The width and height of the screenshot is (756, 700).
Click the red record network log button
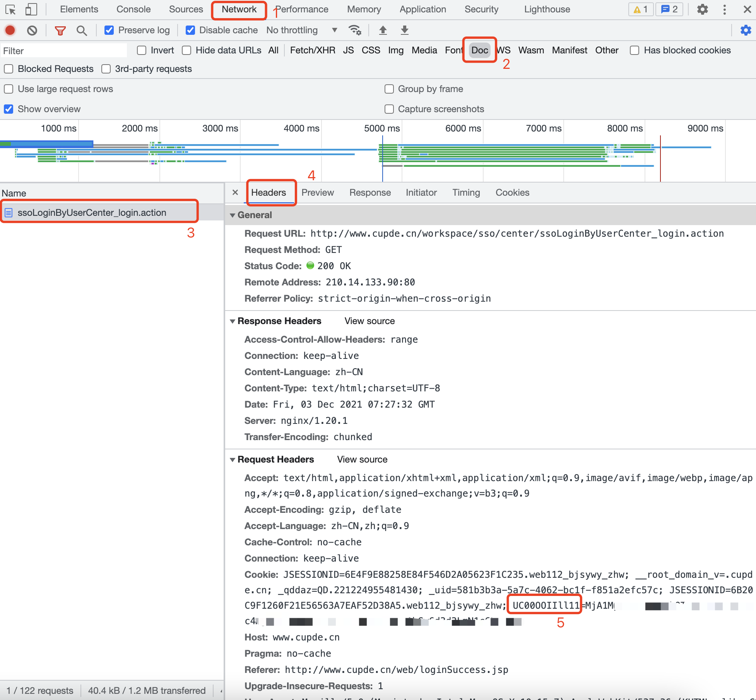[10, 30]
